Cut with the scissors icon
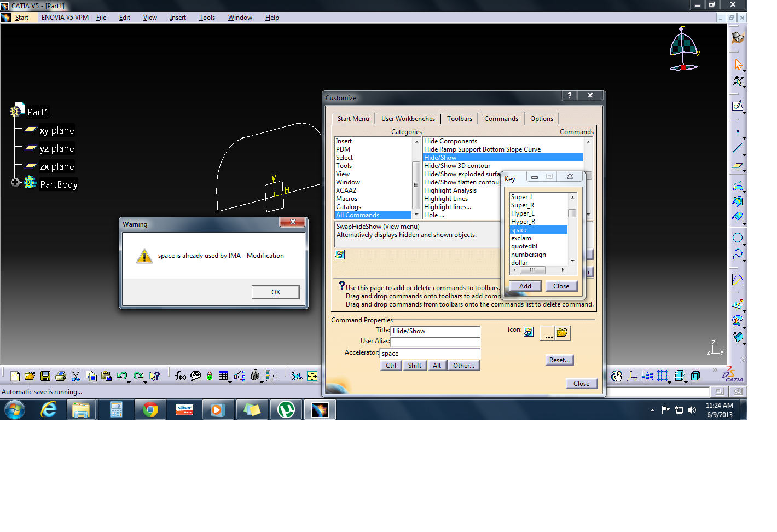This screenshot has width=777, height=532. point(76,376)
